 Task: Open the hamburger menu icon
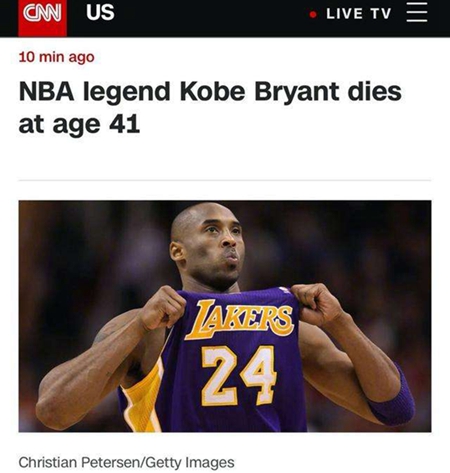pos(417,12)
